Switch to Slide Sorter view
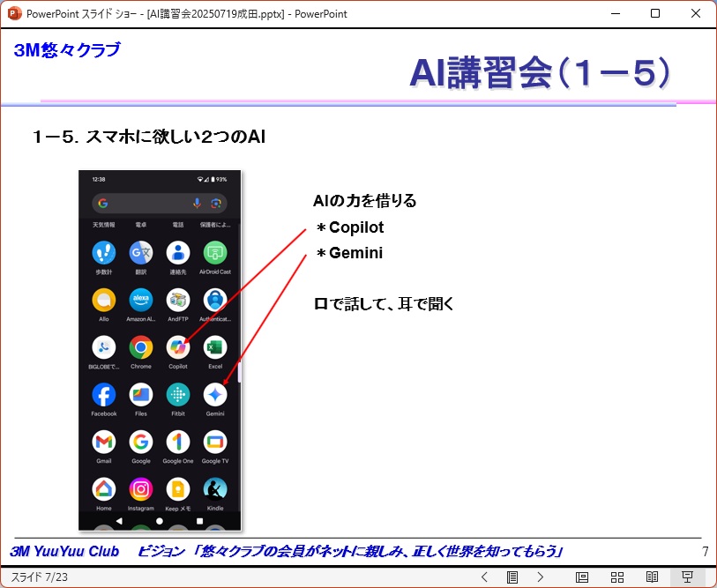717x588 pixels. pyautogui.click(x=617, y=577)
